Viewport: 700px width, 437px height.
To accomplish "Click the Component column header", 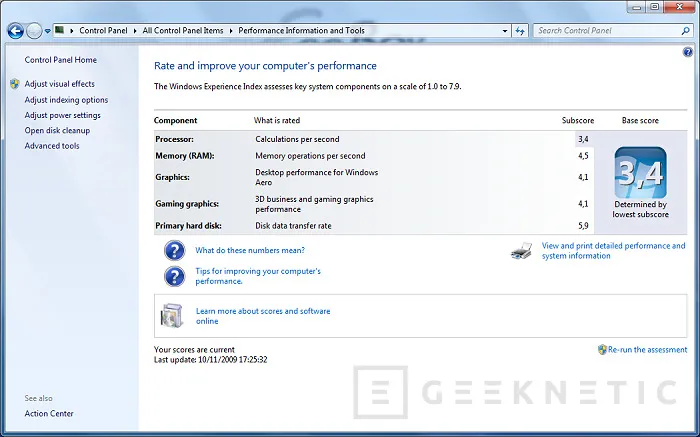I will pos(175,121).
